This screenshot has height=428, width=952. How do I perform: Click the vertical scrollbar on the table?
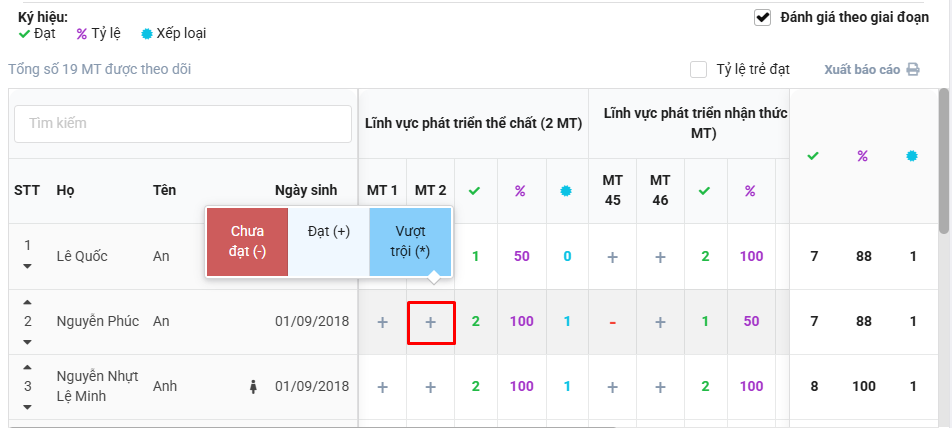coord(943,160)
